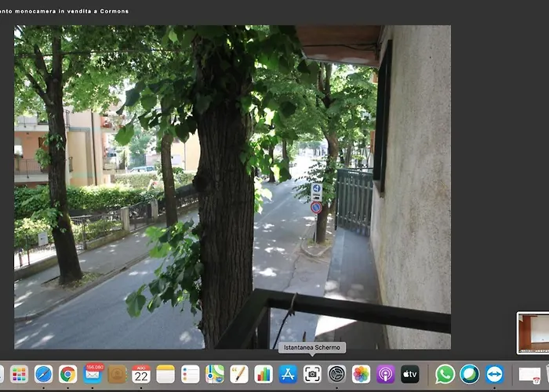Select the next photo thumbnail preview
This screenshot has width=549, height=392.
pyautogui.click(x=533, y=333)
